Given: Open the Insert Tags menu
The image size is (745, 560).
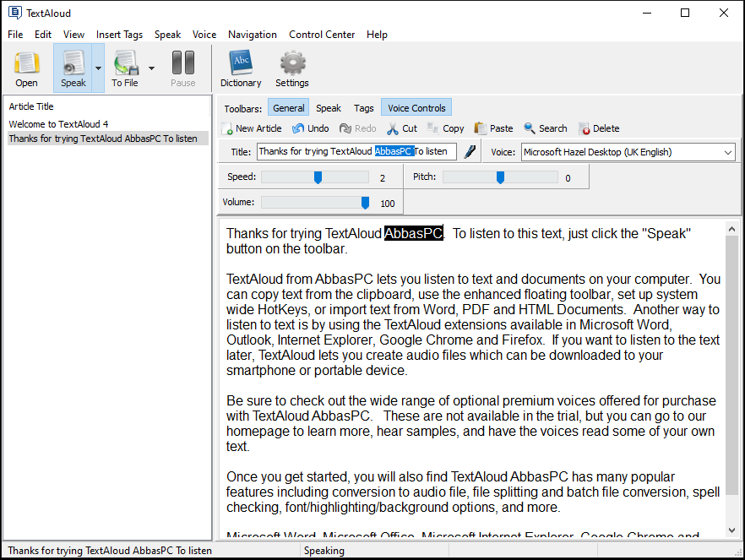Looking at the screenshot, I should (119, 35).
